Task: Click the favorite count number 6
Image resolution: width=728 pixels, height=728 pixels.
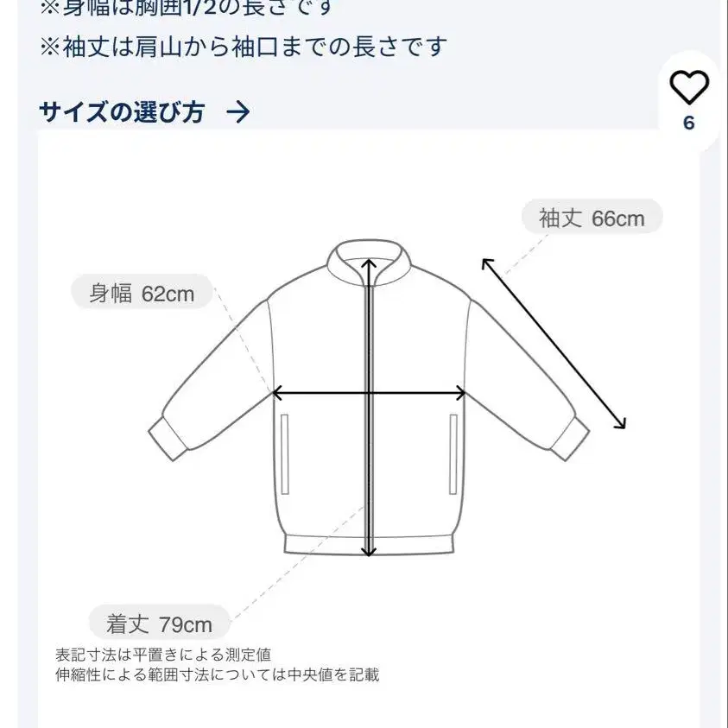Action: [689, 123]
